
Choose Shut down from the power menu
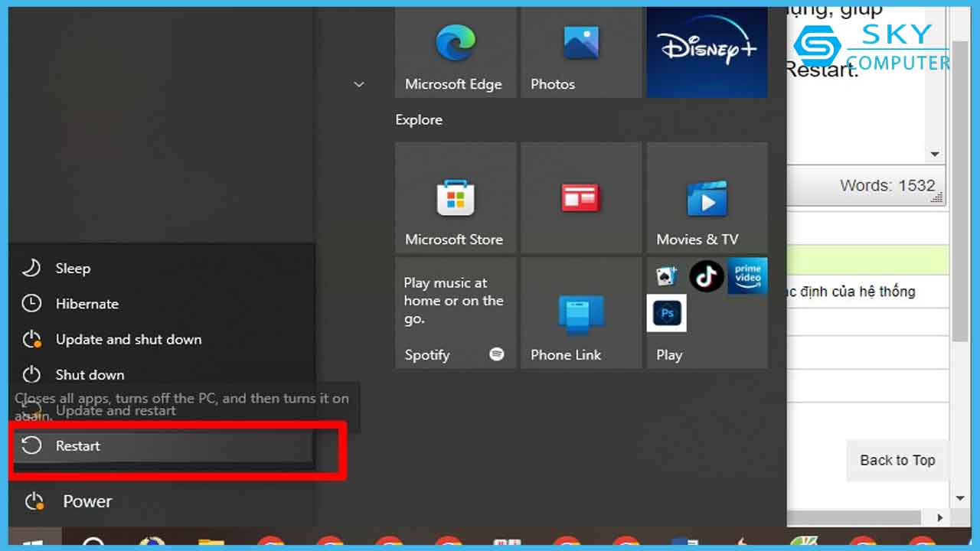coord(162,374)
